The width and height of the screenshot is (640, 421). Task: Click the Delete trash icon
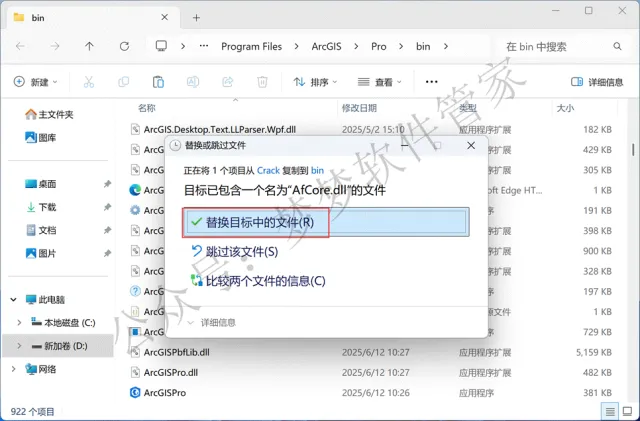(262, 82)
